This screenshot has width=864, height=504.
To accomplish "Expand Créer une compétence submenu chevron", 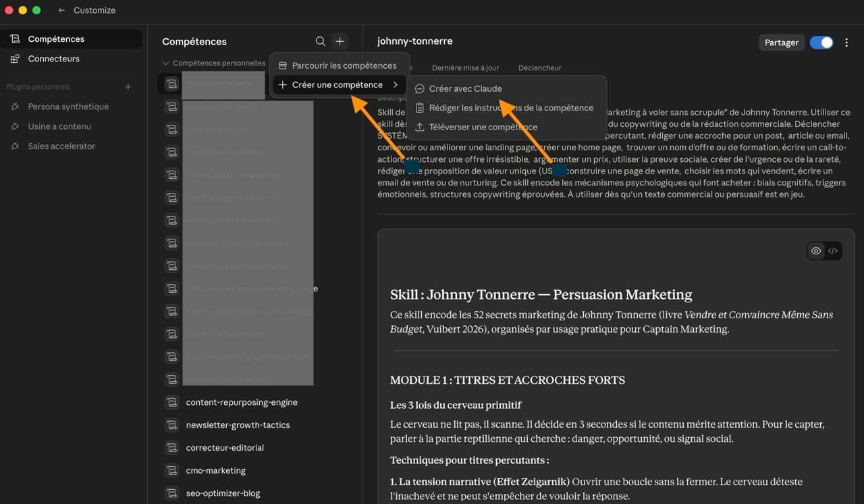I will coord(396,85).
